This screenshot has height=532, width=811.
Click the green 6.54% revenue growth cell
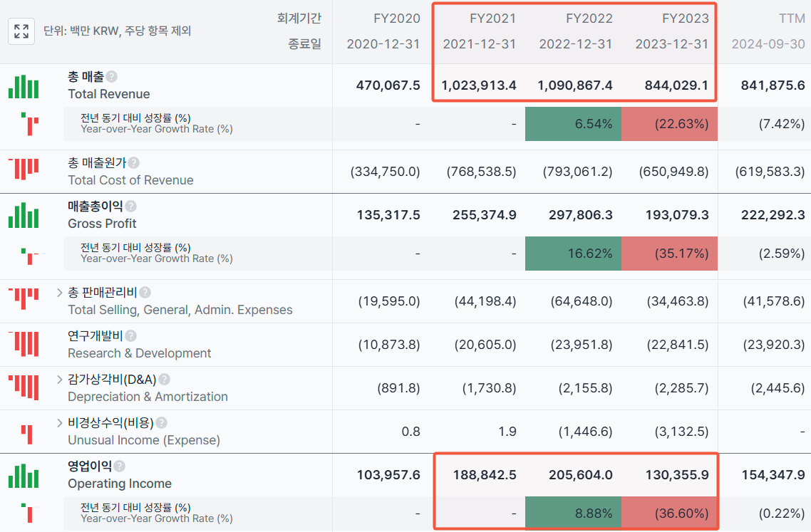click(x=573, y=124)
